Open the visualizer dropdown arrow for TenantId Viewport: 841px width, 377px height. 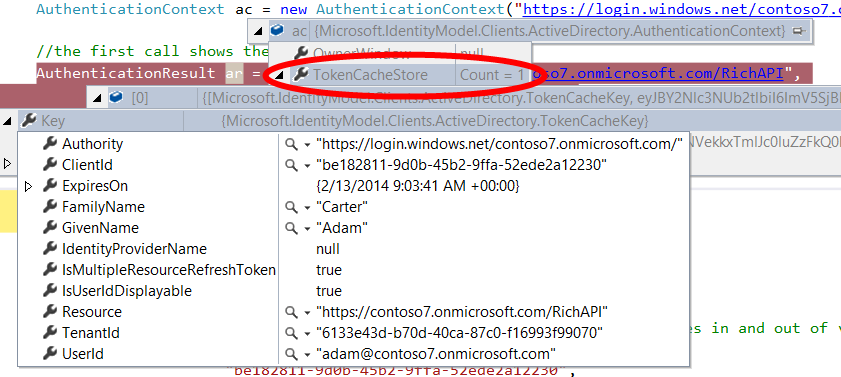pos(307,334)
